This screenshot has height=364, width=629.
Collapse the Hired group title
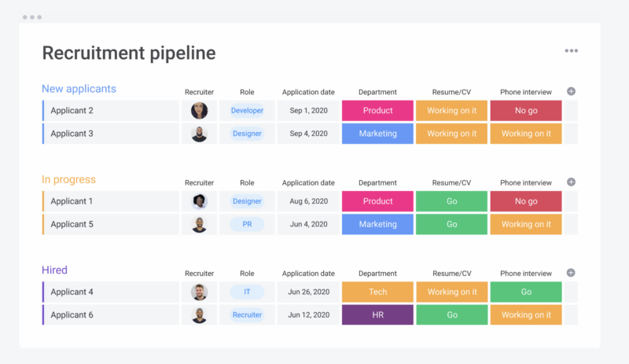[54, 270]
